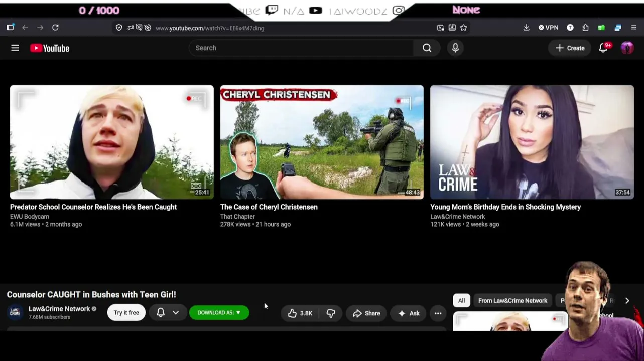Open the browser extensions puzzle icon
Image resolution: width=644 pixels, height=361 pixels.
(x=585, y=28)
